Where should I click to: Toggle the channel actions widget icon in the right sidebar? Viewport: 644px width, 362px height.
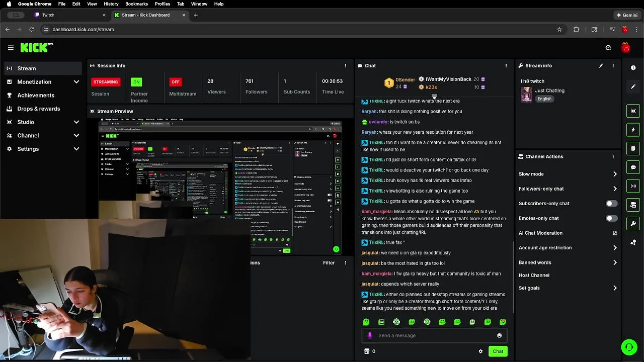(633, 205)
